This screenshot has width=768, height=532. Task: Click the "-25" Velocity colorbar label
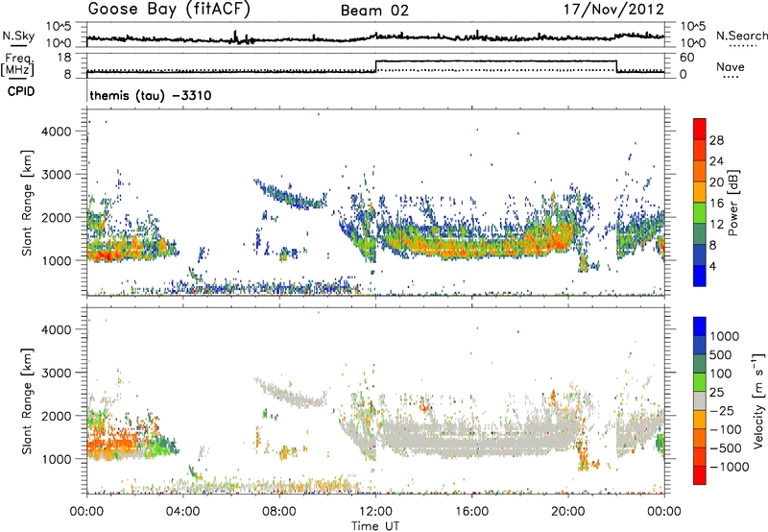click(722, 411)
